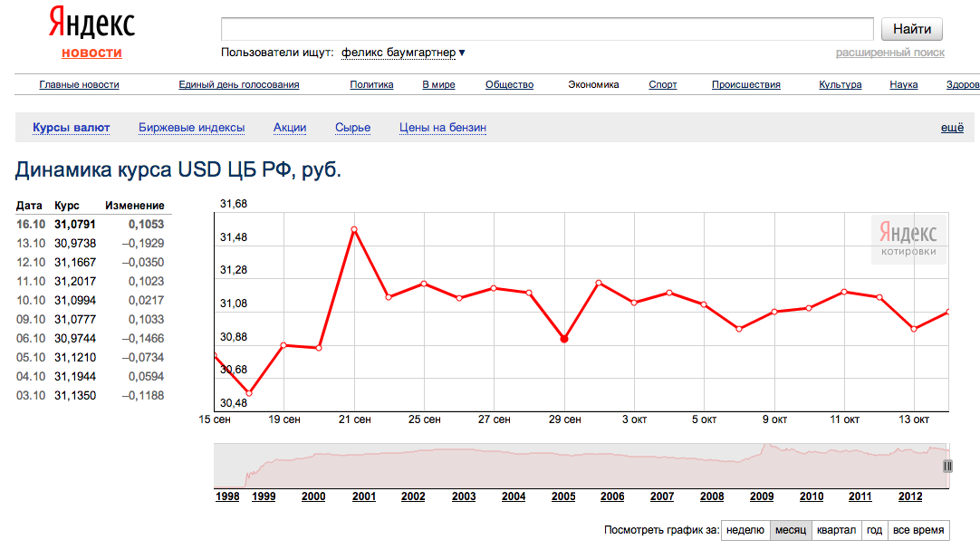
Task: Show chart for неделю period
Action: (x=745, y=530)
